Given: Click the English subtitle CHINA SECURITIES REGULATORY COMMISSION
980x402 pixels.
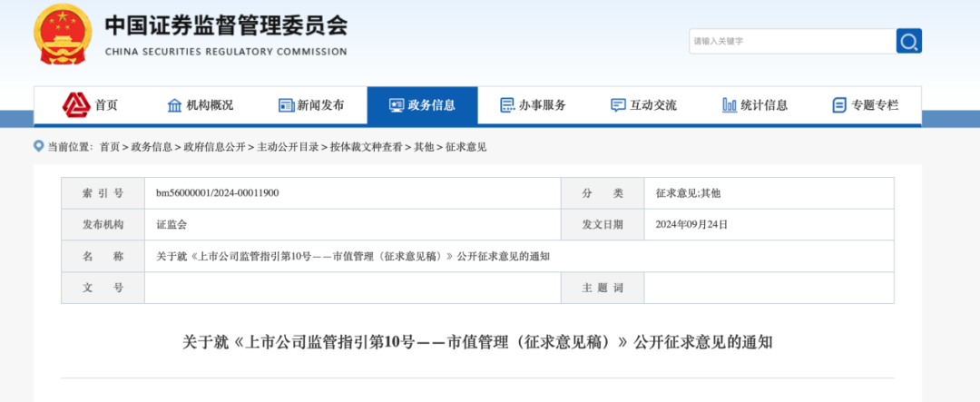Looking at the screenshot, I should pos(226,52).
